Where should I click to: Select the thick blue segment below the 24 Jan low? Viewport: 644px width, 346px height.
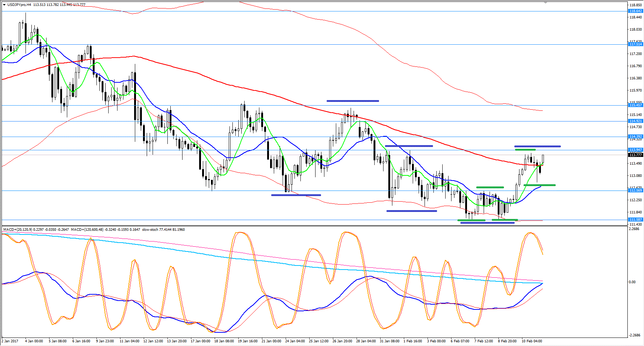coord(296,195)
